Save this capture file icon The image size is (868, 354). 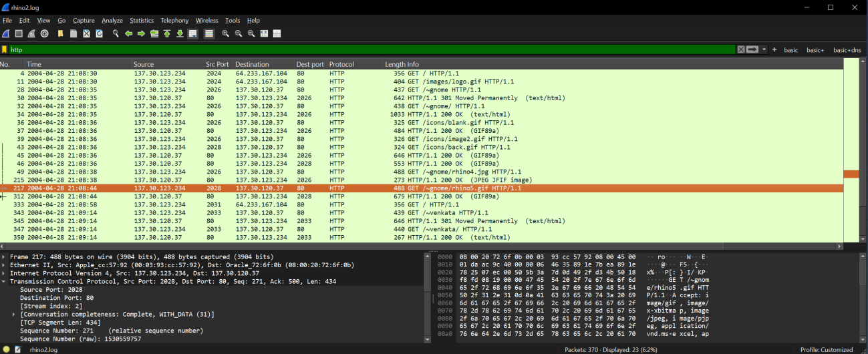[x=74, y=33]
